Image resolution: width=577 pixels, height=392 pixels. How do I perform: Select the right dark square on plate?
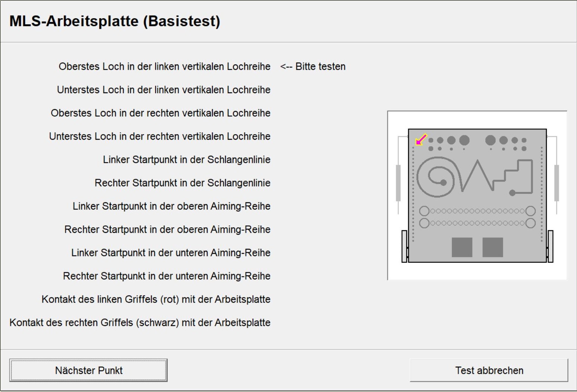pyautogui.click(x=492, y=247)
